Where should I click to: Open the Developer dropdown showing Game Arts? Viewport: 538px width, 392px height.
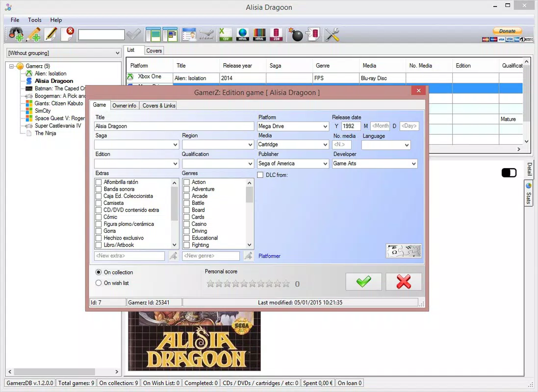(375, 164)
